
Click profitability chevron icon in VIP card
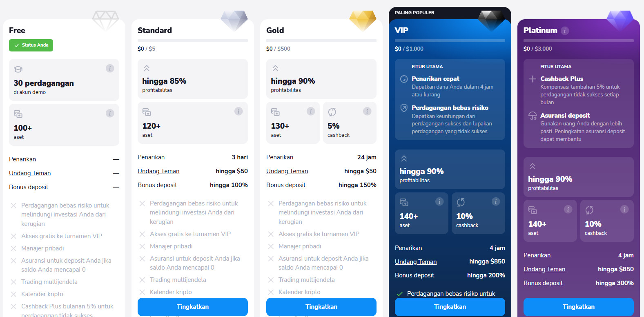(x=404, y=158)
